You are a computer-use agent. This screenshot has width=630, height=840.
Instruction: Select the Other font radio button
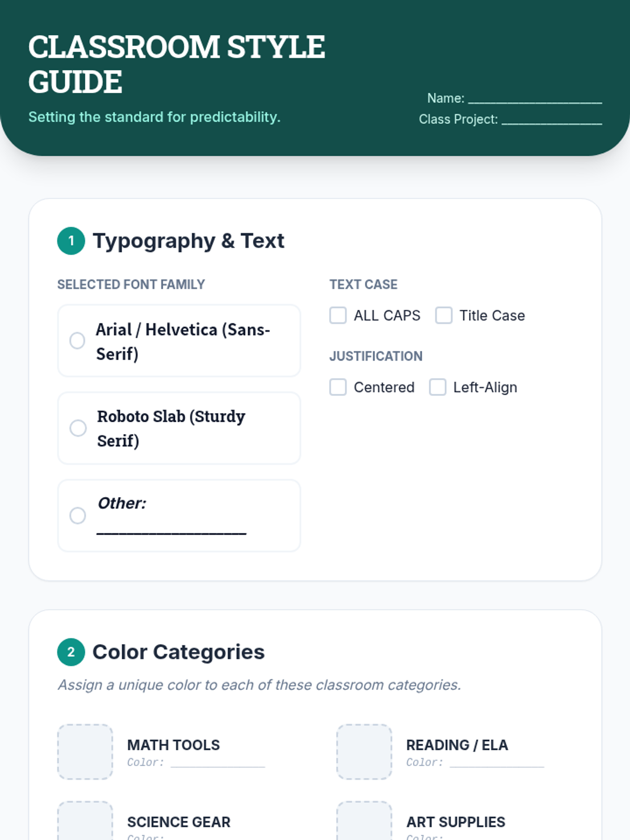pos(78,515)
